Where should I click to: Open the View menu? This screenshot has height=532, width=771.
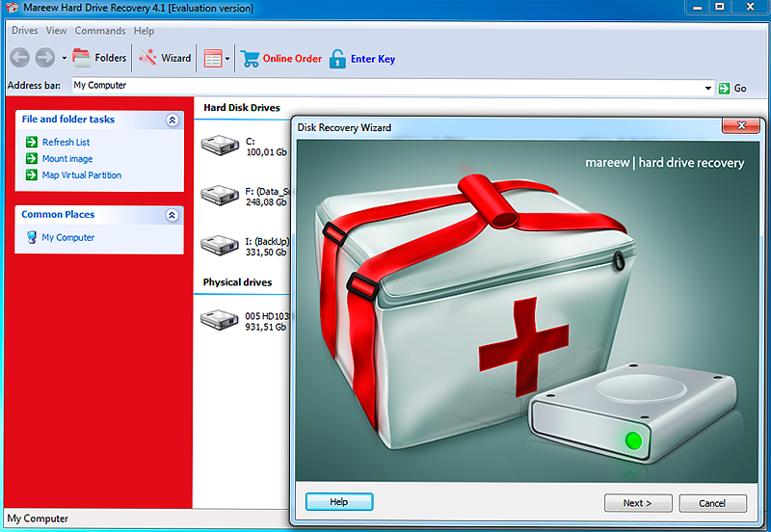coord(56,31)
